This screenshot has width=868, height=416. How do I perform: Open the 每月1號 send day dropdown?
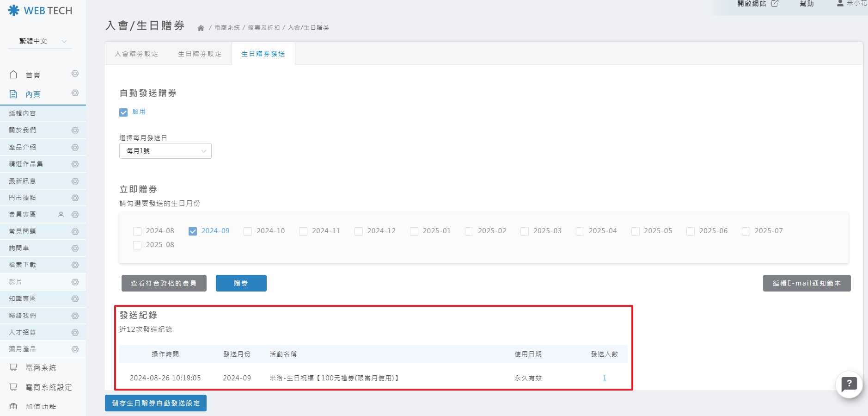pyautogui.click(x=165, y=151)
